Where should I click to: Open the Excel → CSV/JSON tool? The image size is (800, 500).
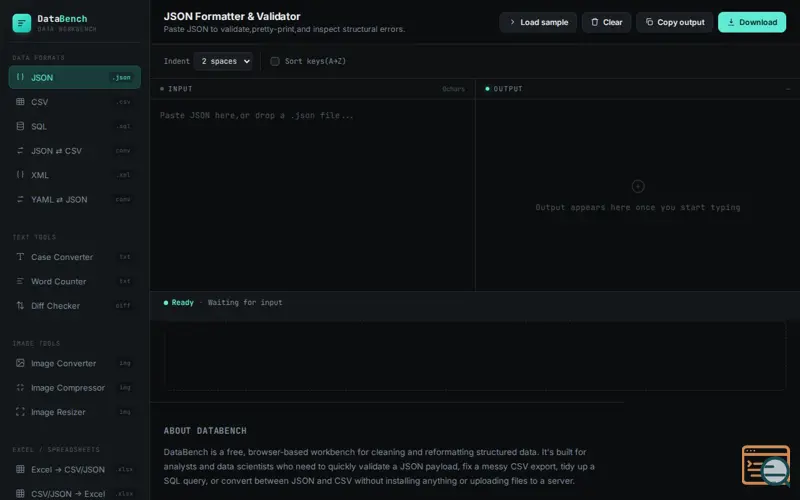point(74,469)
